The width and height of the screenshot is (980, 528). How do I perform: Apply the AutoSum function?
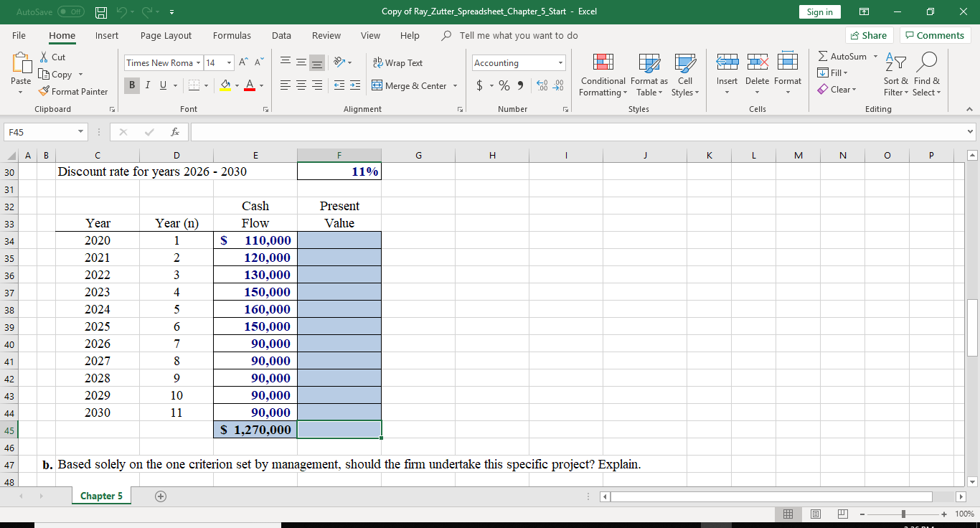pos(843,55)
